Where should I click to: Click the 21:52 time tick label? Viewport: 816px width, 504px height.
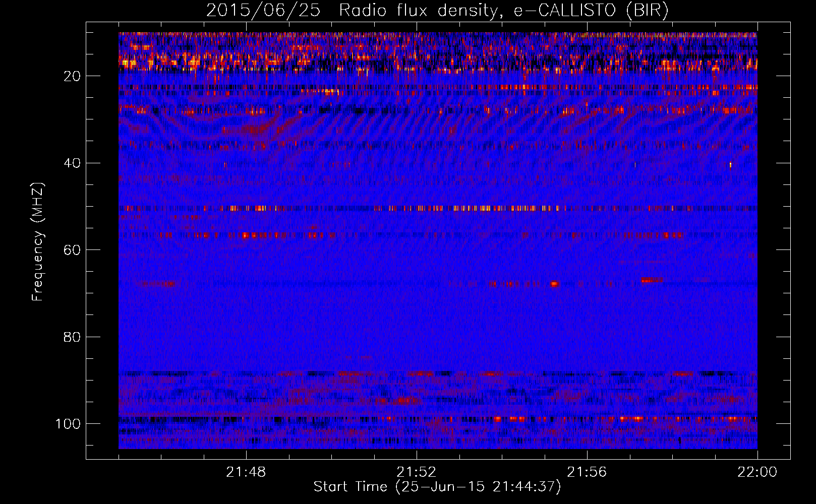tap(417, 472)
